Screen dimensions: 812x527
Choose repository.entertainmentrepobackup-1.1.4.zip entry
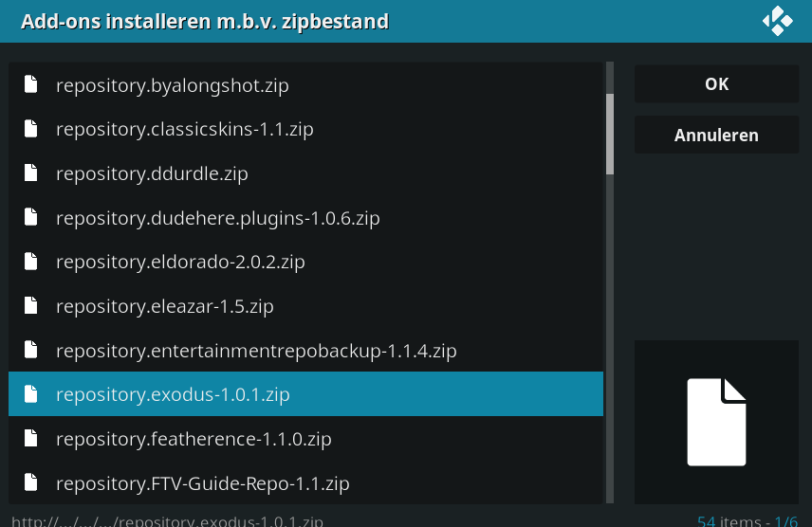tap(256, 351)
